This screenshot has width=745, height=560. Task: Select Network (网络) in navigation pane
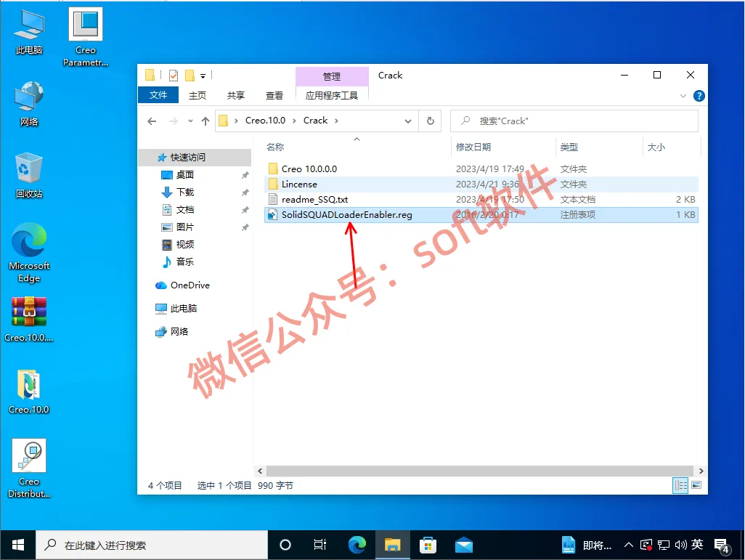[x=179, y=331]
